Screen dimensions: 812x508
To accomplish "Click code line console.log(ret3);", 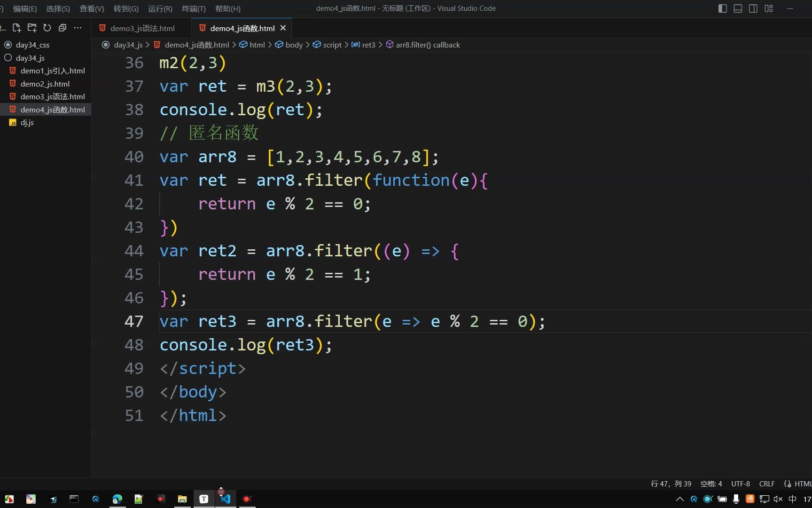I will [246, 345].
